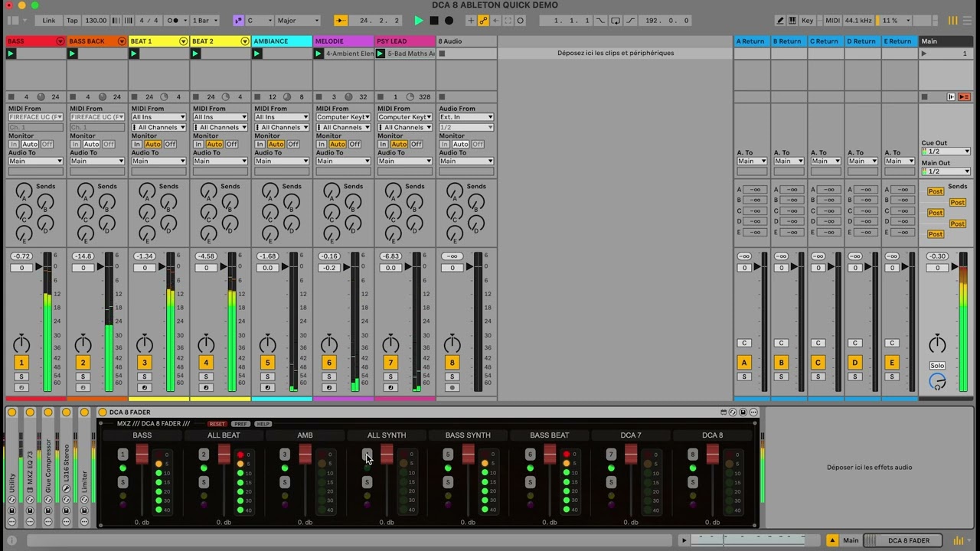Solo the ALL BEAT DCA group
Image resolution: width=980 pixels, height=551 pixels.
204,482
